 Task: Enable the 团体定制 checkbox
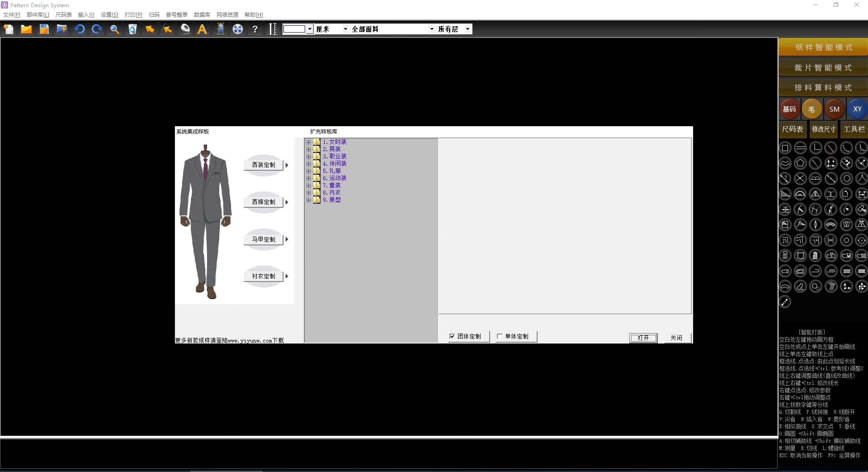tap(452, 336)
